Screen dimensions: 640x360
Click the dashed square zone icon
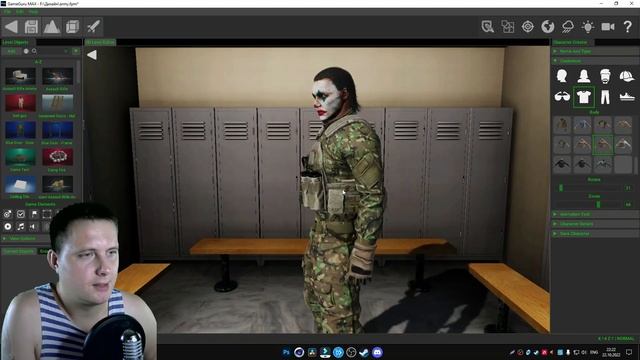click(47, 214)
